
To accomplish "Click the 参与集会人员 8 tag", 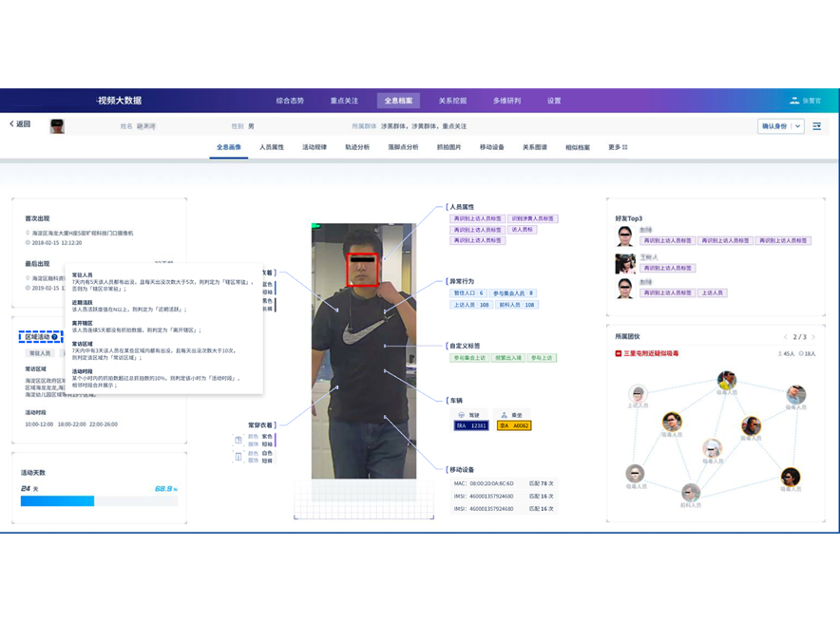I will 513,293.
